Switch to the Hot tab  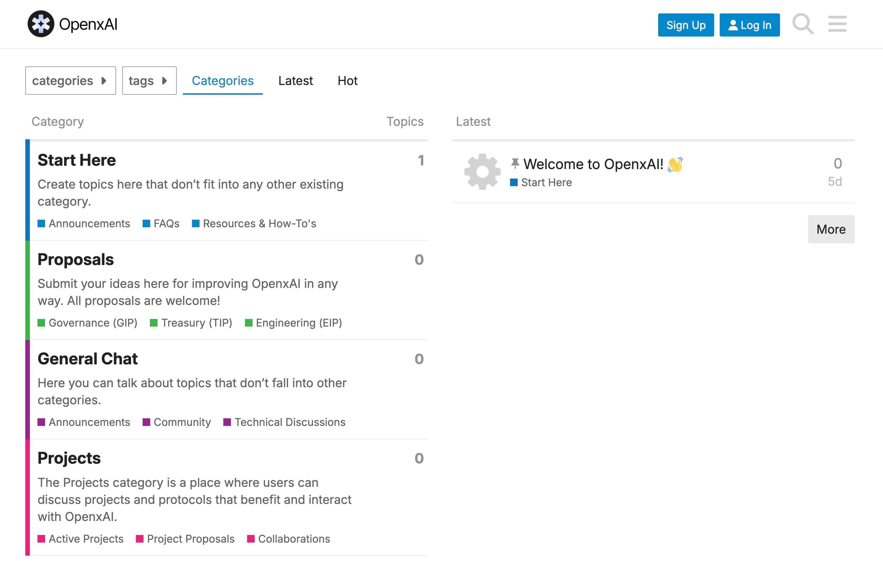[x=348, y=81]
